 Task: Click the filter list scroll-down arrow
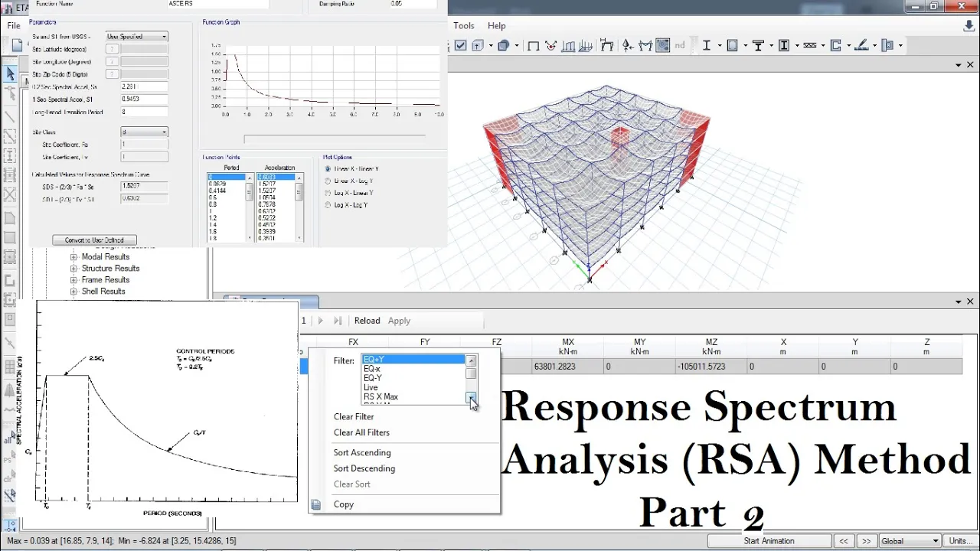click(472, 398)
